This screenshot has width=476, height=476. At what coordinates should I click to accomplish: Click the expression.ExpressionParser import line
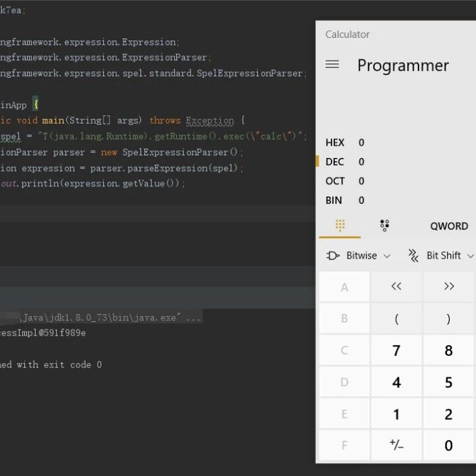(x=105, y=57)
